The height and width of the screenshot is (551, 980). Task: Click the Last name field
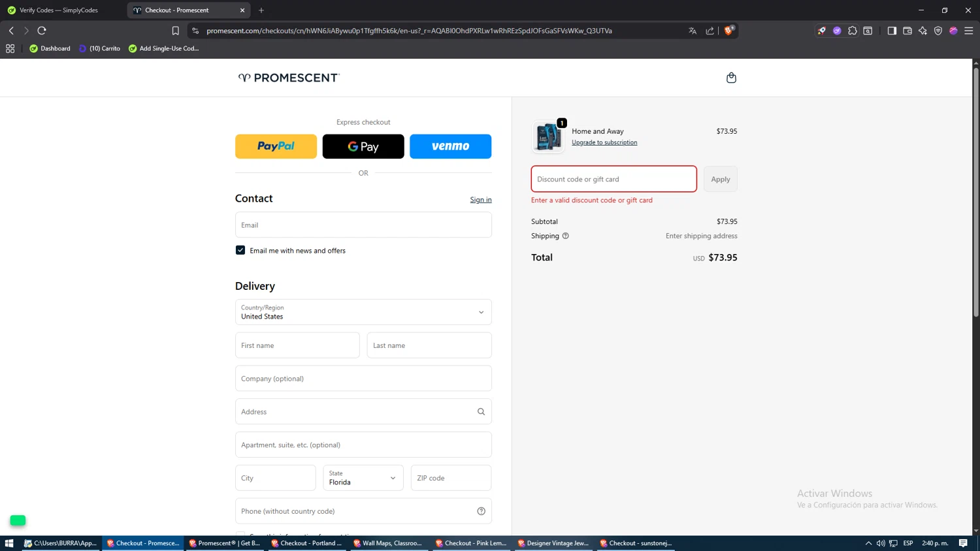tap(429, 345)
